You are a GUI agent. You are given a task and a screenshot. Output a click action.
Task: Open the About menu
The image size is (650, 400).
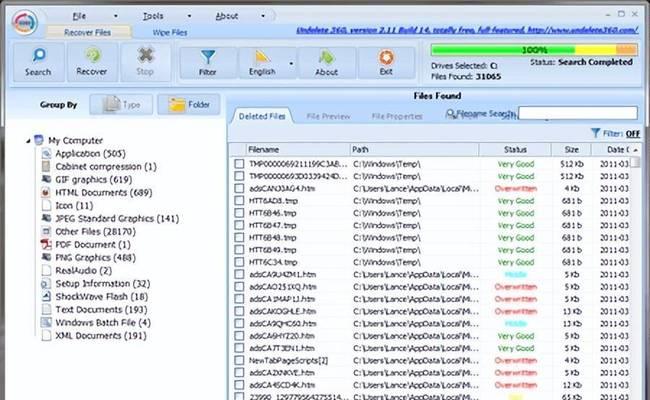pos(226,16)
